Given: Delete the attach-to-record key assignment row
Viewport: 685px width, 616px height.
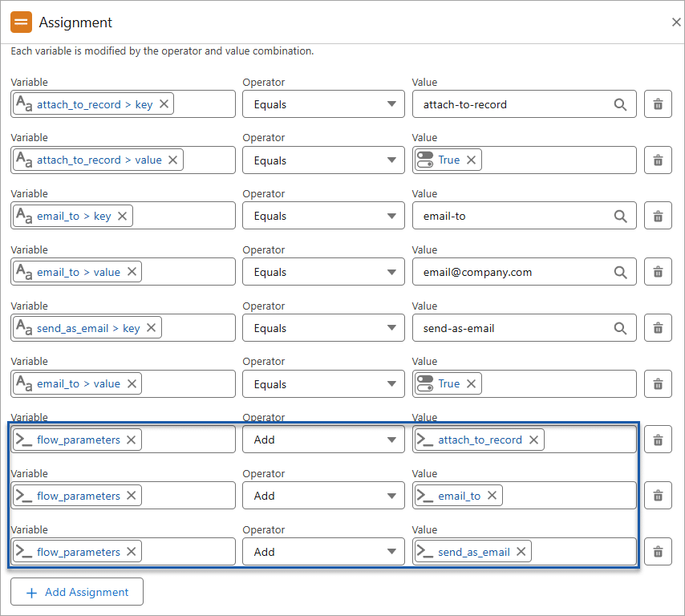Looking at the screenshot, I should pyautogui.click(x=658, y=103).
